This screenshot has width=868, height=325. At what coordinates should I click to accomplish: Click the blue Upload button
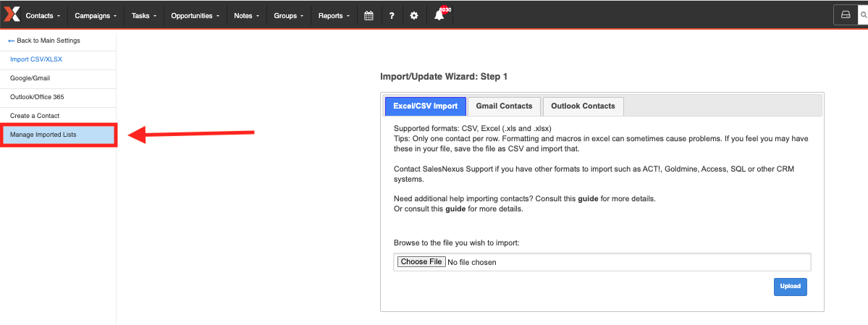pyautogui.click(x=790, y=287)
